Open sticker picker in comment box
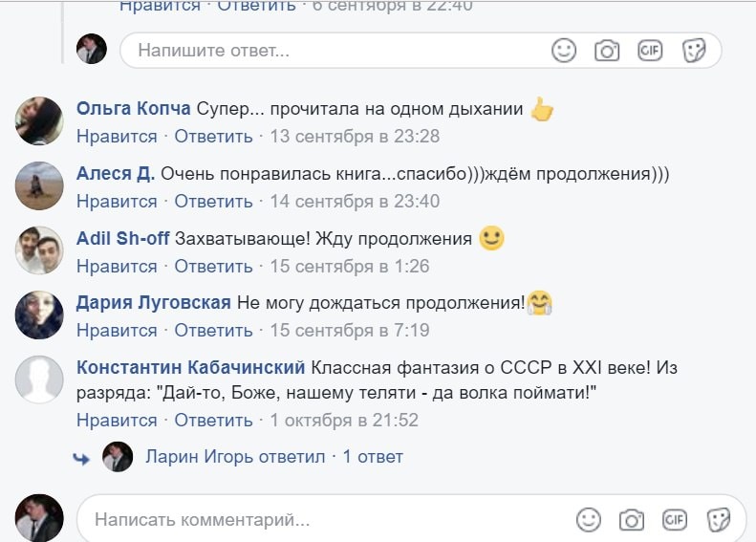Screen dimensions: 756x542 (x=719, y=520)
